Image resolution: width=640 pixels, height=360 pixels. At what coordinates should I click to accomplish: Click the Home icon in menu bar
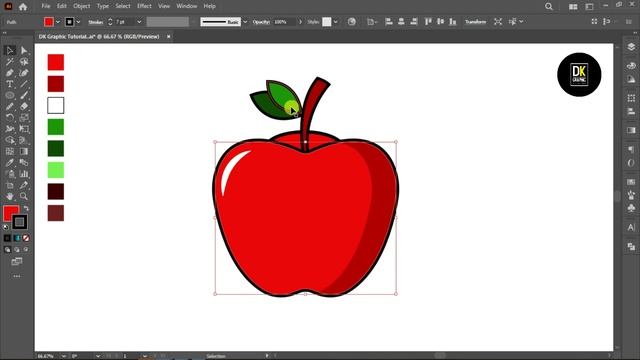(23, 7)
